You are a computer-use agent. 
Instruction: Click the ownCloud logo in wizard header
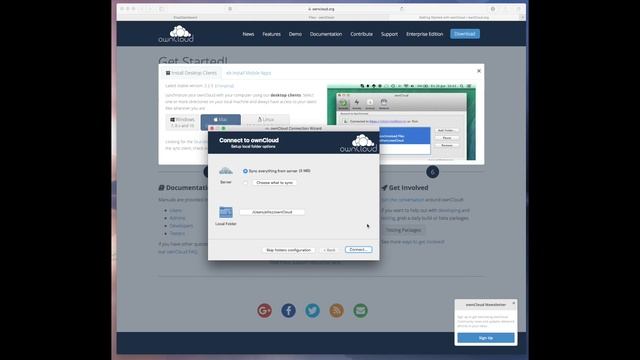[358, 143]
